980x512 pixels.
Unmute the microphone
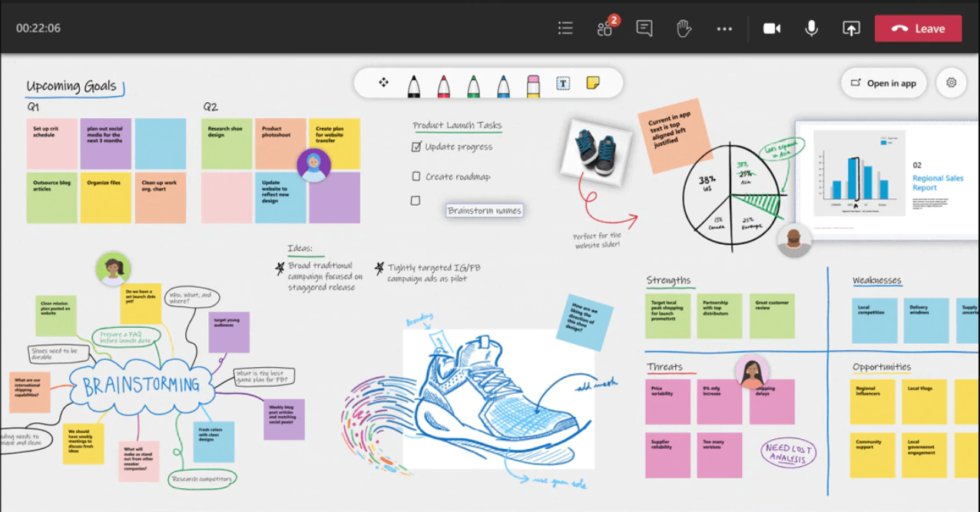pyautogui.click(x=811, y=28)
